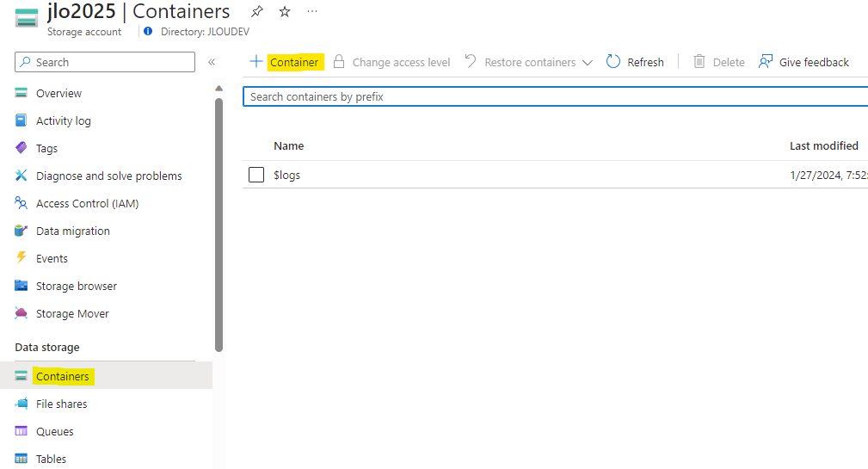The height and width of the screenshot is (469, 868).
Task: Open Diagnose and solve problems
Action: pyautogui.click(x=109, y=176)
